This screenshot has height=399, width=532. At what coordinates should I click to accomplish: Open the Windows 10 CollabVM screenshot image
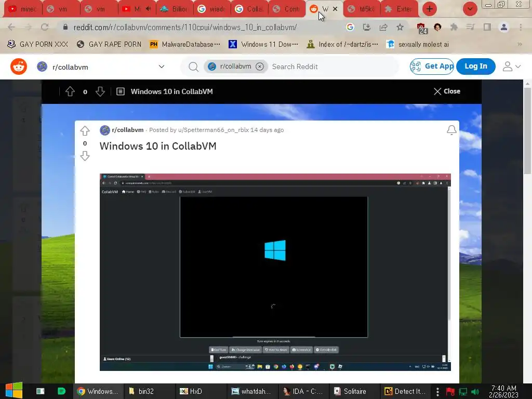tap(275, 272)
